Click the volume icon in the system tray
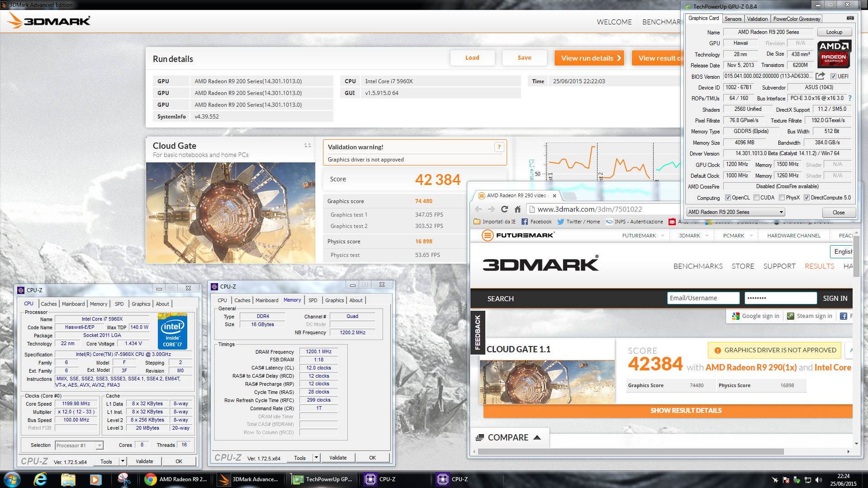The width and height of the screenshot is (868, 488). point(818,480)
